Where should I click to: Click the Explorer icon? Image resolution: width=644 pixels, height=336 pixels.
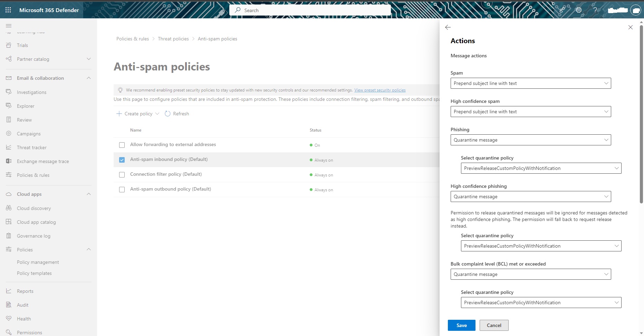pyautogui.click(x=9, y=106)
